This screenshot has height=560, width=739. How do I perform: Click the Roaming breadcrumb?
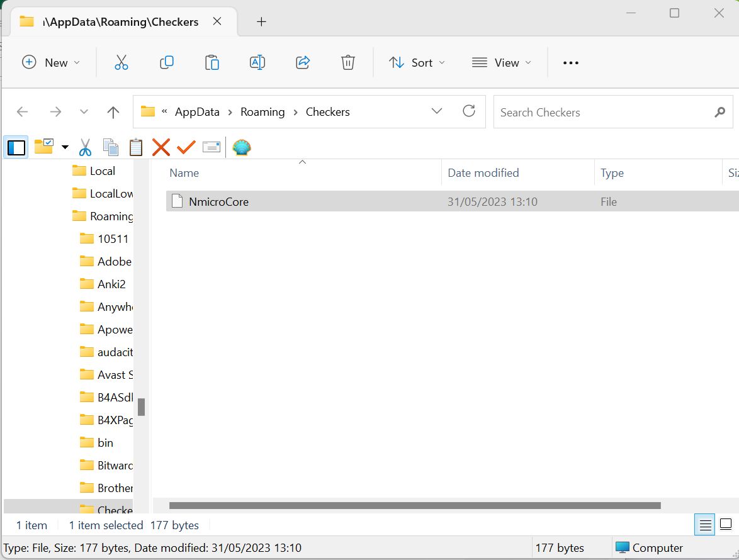(x=262, y=111)
